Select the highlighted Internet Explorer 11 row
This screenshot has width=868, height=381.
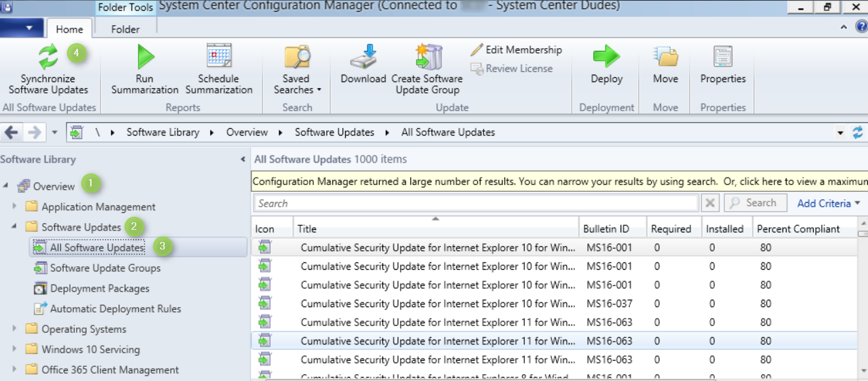pyautogui.click(x=555, y=340)
